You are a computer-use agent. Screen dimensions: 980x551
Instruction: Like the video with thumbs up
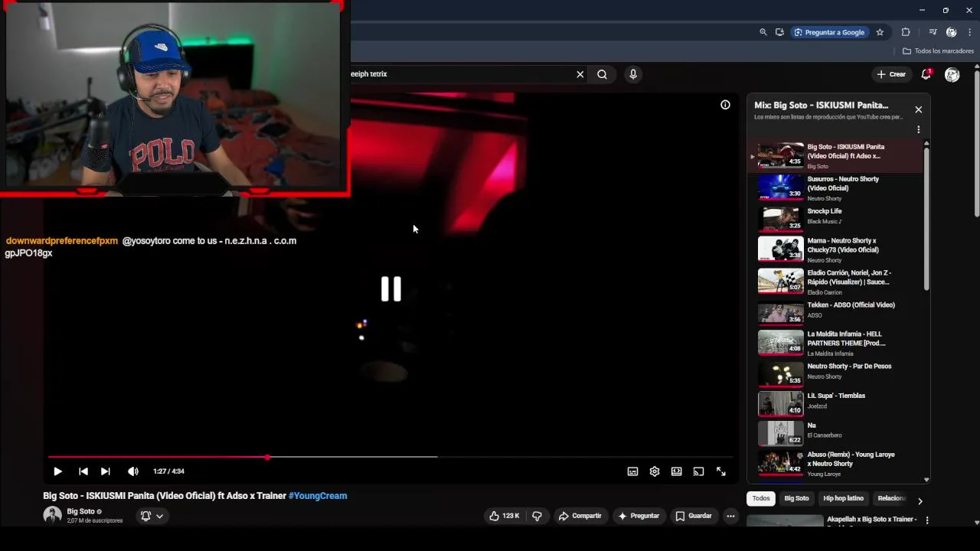(505, 516)
